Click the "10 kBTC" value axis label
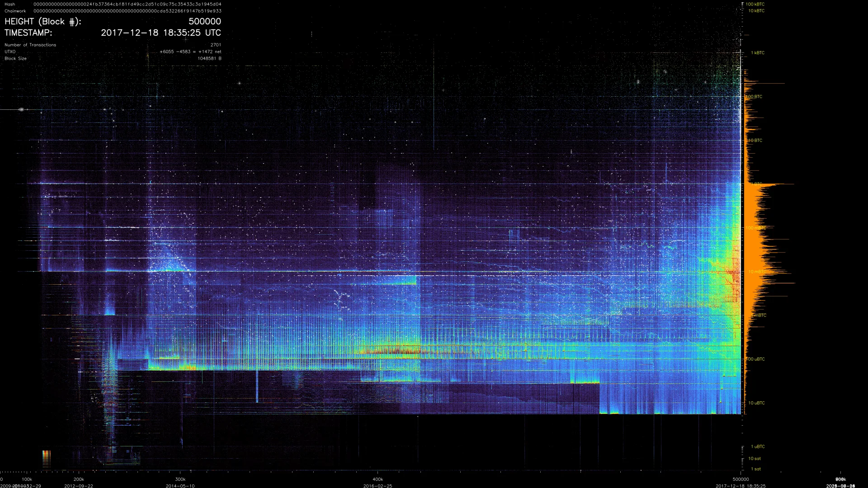868x488 pixels. coord(756,10)
